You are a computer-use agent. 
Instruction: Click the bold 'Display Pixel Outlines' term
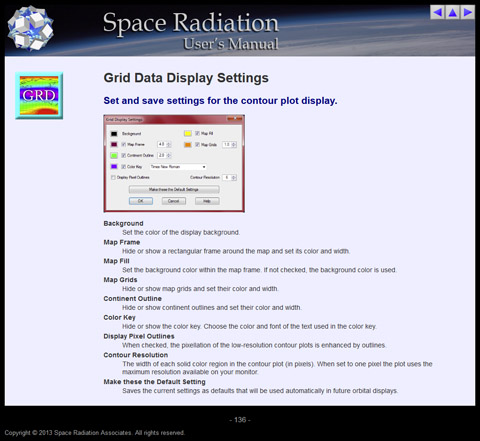click(x=139, y=336)
